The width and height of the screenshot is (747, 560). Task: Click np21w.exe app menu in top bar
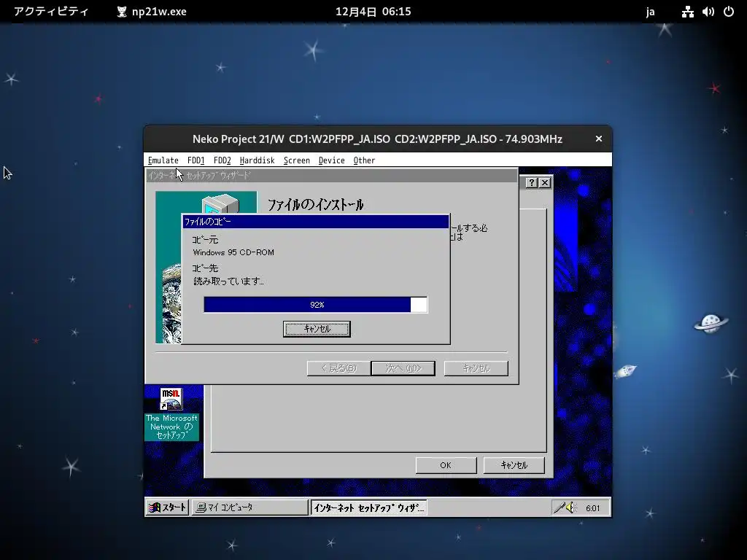coord(152,12)
